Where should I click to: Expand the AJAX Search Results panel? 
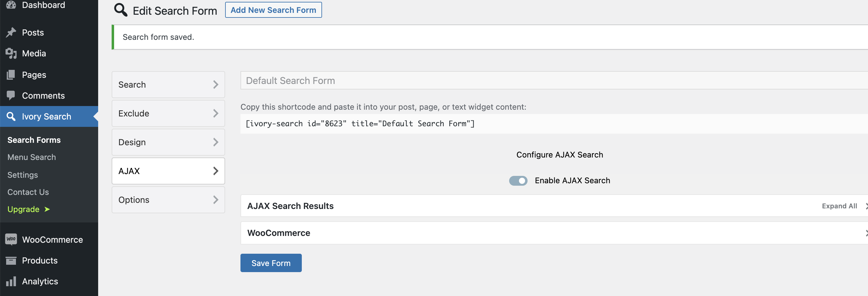[x=554, y=206]
